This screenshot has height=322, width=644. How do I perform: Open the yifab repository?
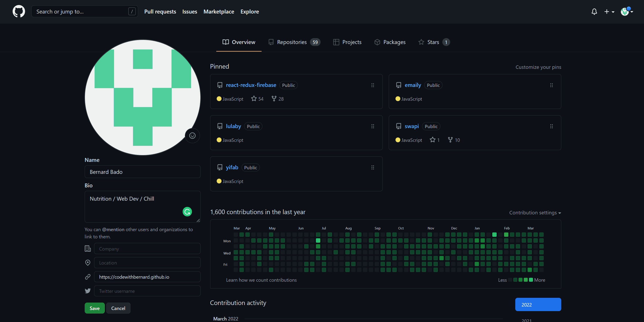232,167
